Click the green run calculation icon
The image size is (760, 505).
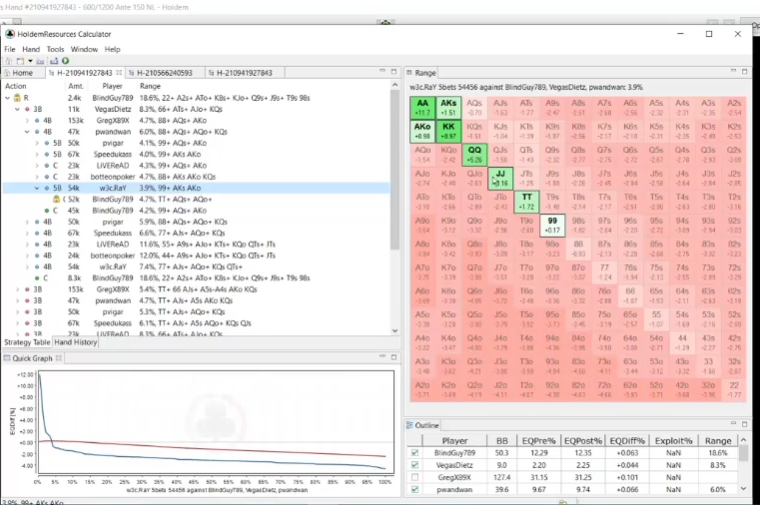(65, 61)
